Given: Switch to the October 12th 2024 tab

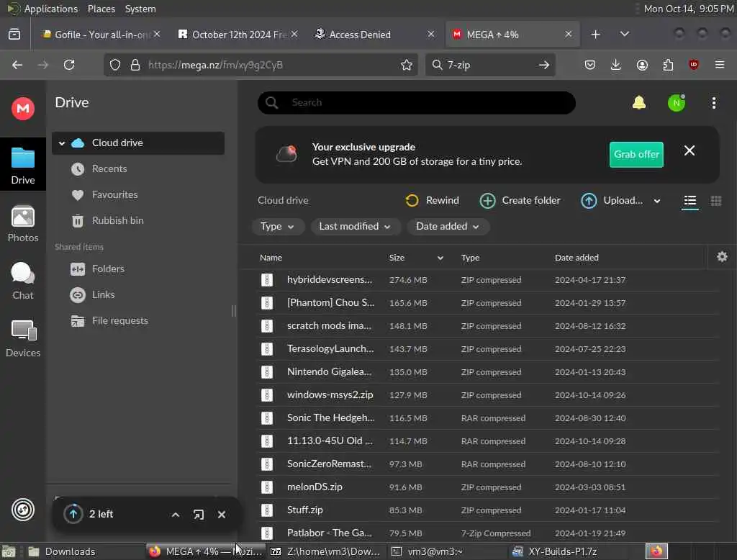Looking at the screenshot, I should [x=238, y=35].
